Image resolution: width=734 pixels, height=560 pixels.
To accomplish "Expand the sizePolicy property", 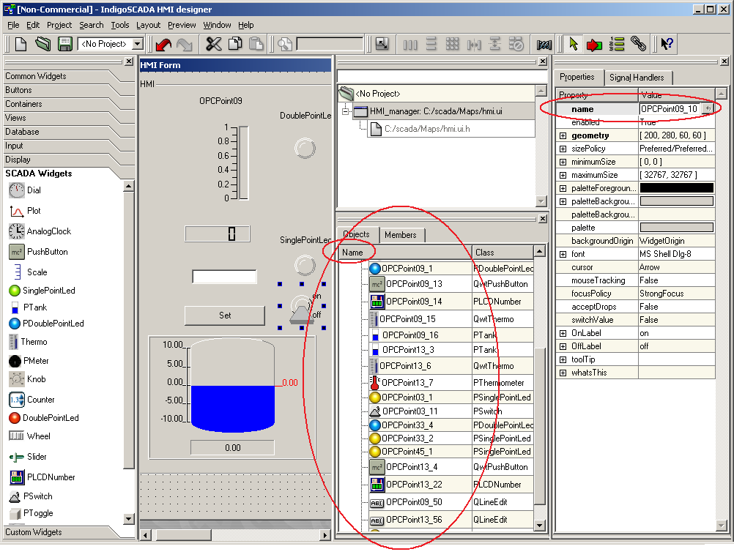I will pos(563,149).
